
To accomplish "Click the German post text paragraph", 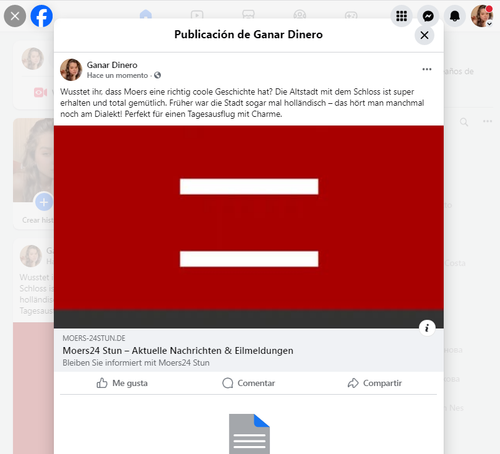I will (x=242, y=103).
